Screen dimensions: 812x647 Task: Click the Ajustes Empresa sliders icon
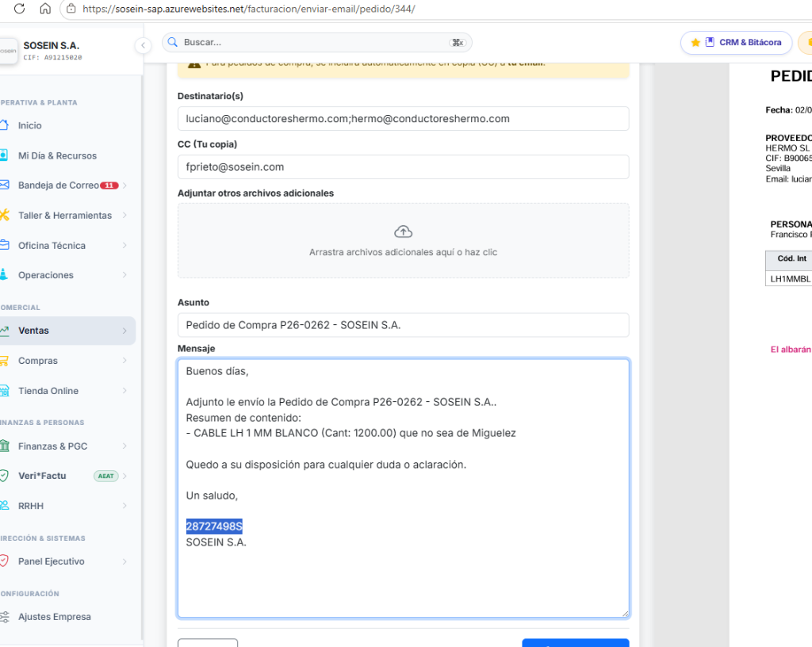coord(4,616)
